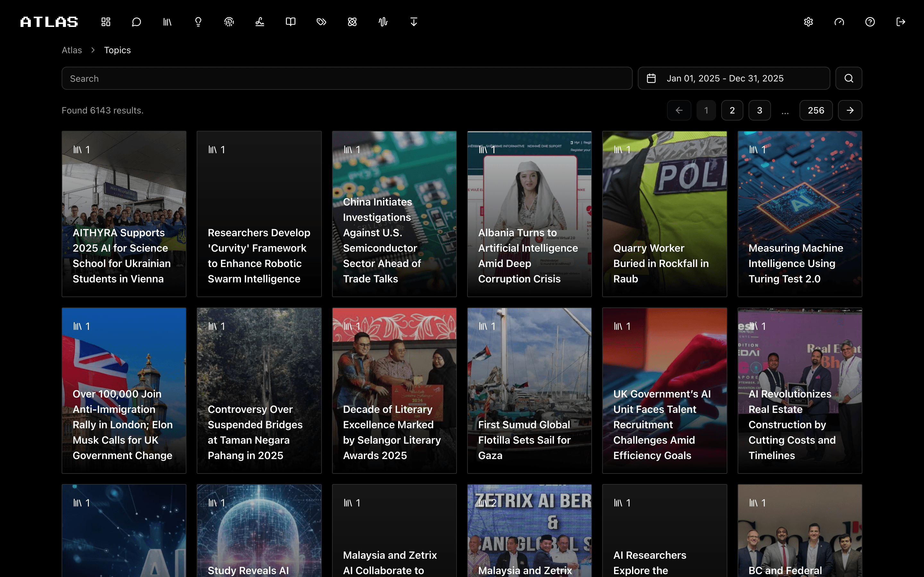Click the audio waveform icon
The image size is (924, 577).
tap(383, 22)
